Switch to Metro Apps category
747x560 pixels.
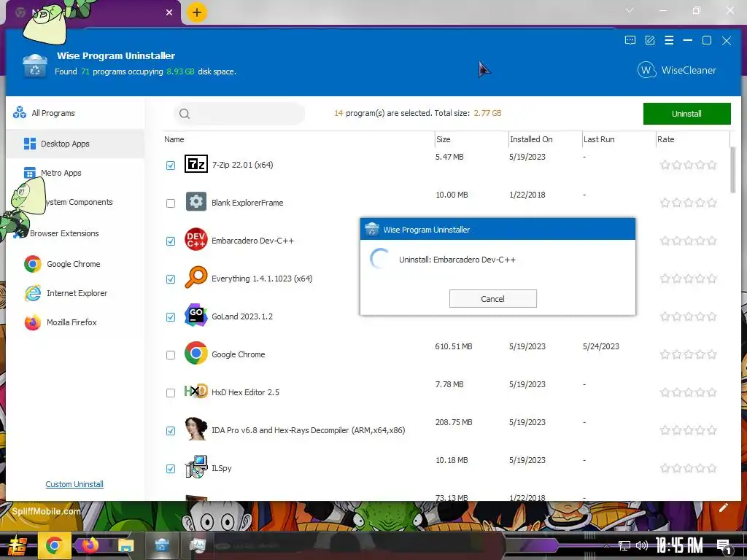point(75,173)
